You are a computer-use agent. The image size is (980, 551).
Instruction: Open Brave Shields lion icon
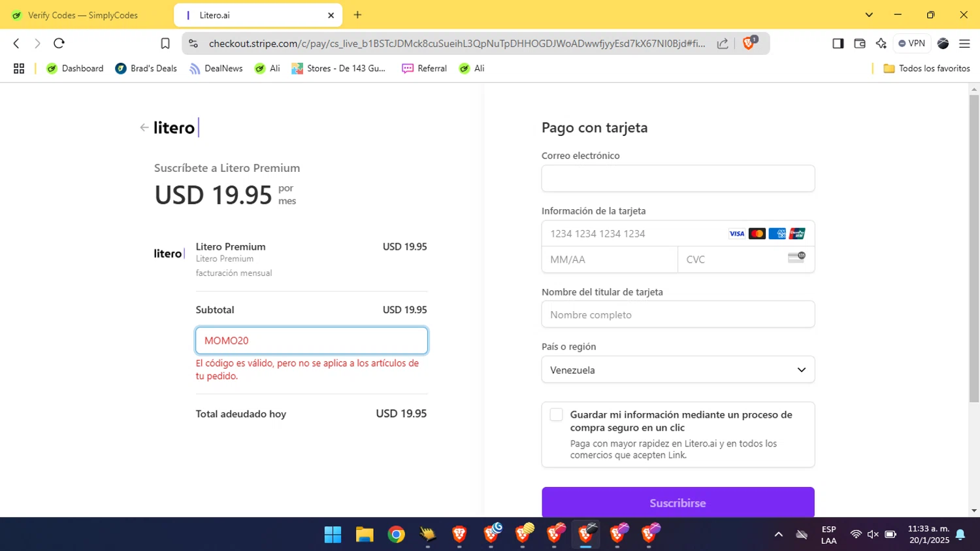pyautogui.click(x=749, y=43)
